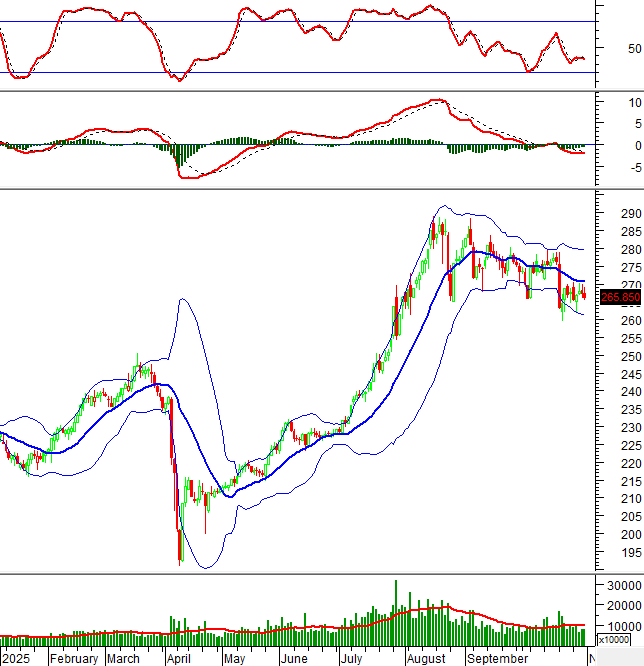Click the 10 value on MACD axis
Viewport: 644px width, 666px height.
pyautogui.click(x=634, y=102)
